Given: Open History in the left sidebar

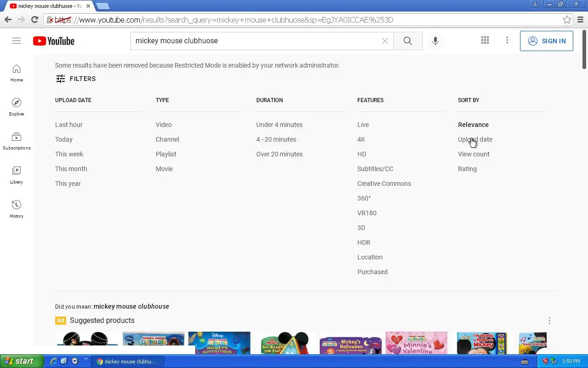Looking at the screenshot, I should pyautogui.click(x=17, y=209).
